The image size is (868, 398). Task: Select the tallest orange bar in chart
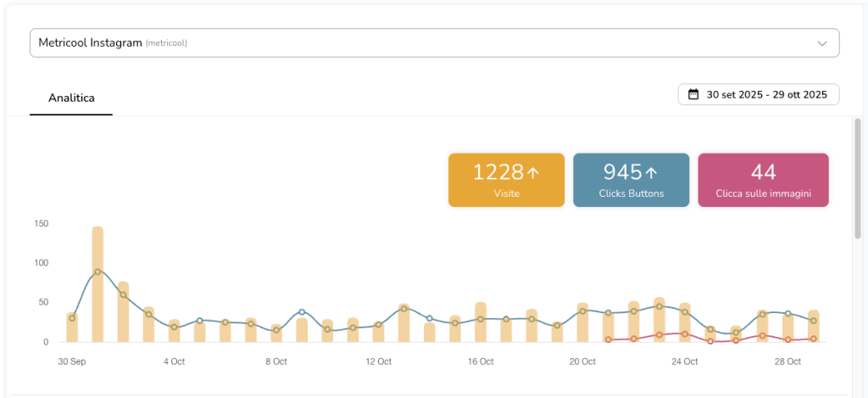click(x=97, y=283)
